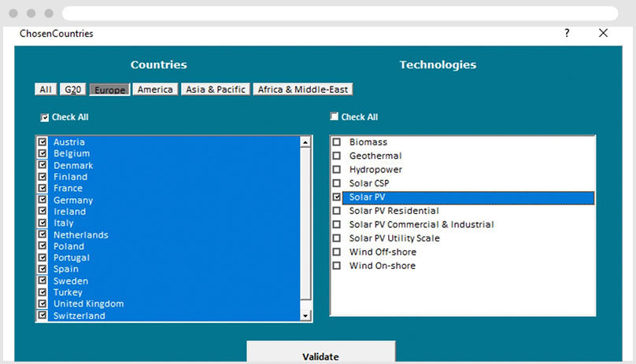
Task: Select the G20 tab
Action: coord(73,90)
